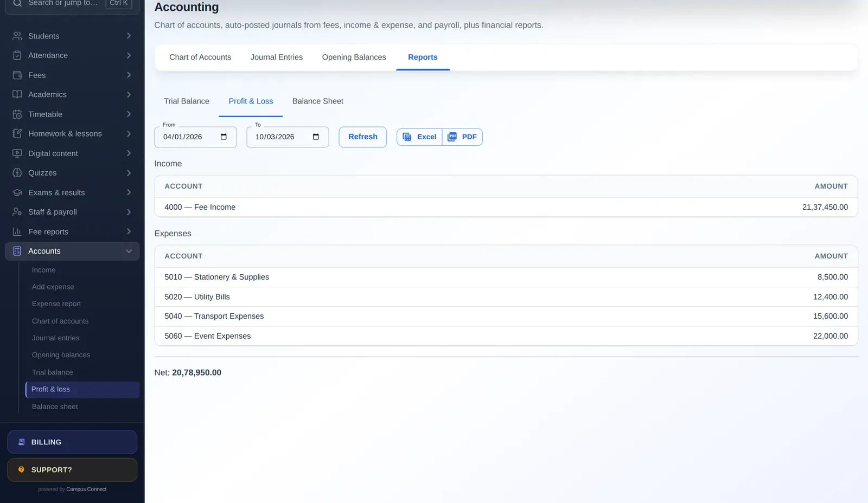
Task: Open the To date calendar picker icon
Action: (316, 137)
